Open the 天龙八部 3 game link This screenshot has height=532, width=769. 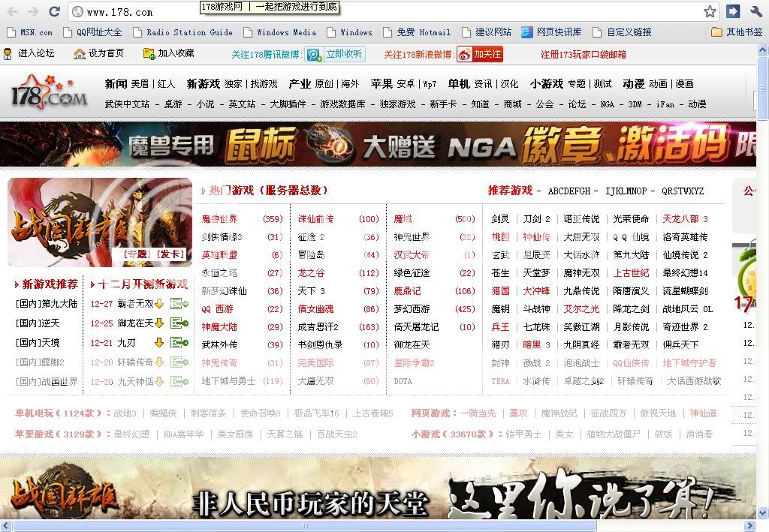coord(685,219)
